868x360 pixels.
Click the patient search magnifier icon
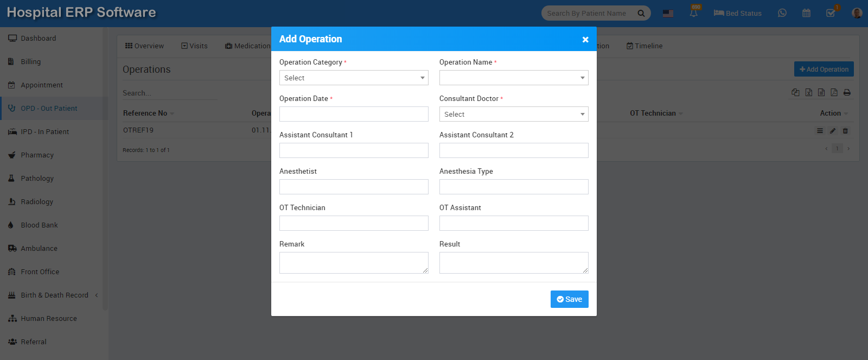click(x=641, y=13)
